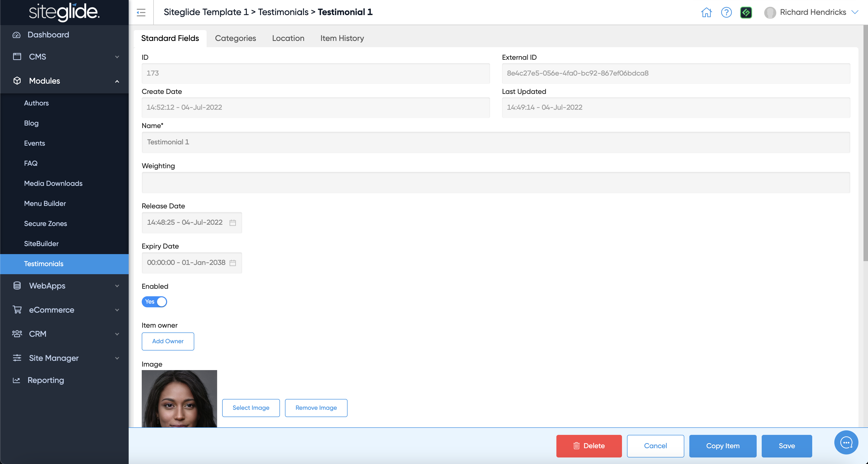Click the red Delete button
868x464 pixels.
tap(589, 446)
